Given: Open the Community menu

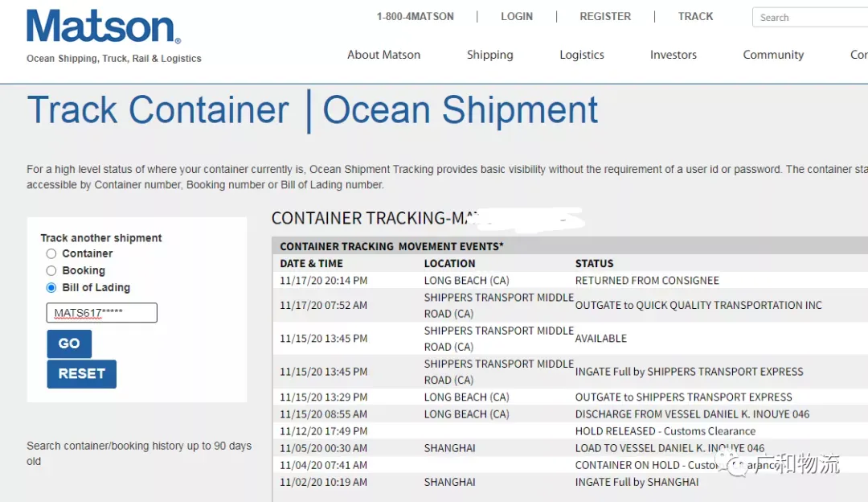Looking at the screenshot, I should click(773, 55).
